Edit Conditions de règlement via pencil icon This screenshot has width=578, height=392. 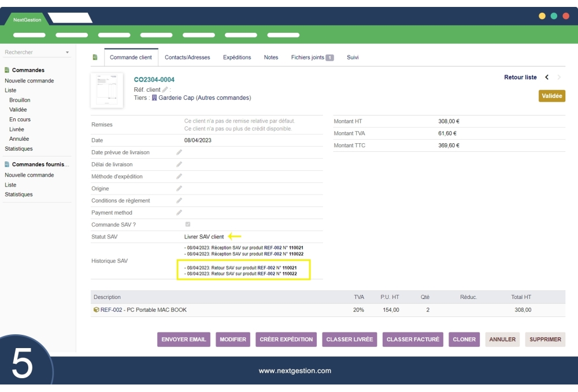[179, 201]
